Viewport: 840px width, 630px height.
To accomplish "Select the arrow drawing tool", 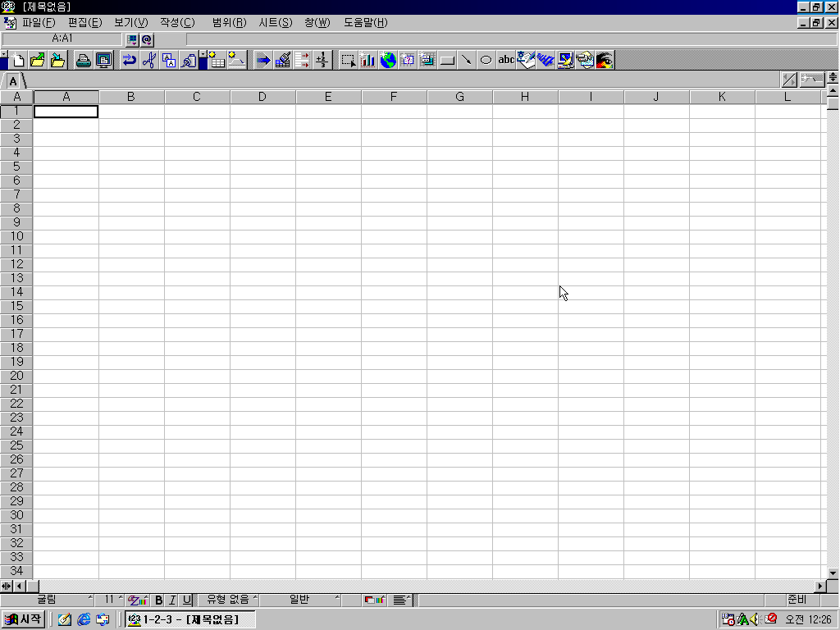I will click(x=467, y=60).
